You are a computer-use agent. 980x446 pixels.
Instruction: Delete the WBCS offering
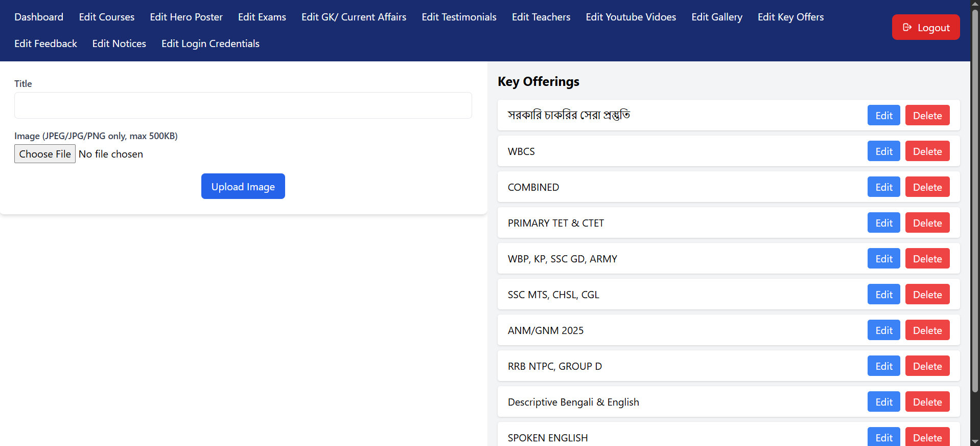point(927,151)
